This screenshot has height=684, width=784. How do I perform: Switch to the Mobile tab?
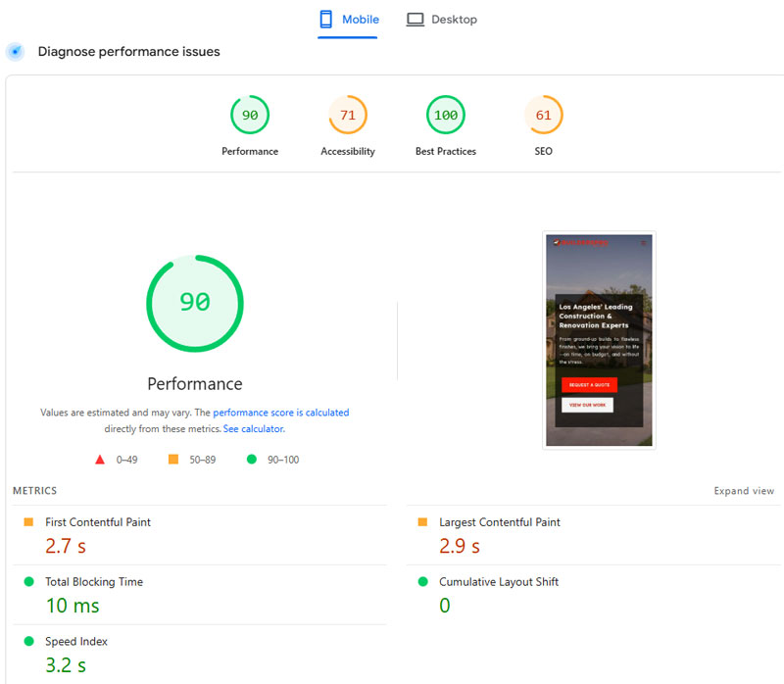pyautogui.click(x=348, y=20)
